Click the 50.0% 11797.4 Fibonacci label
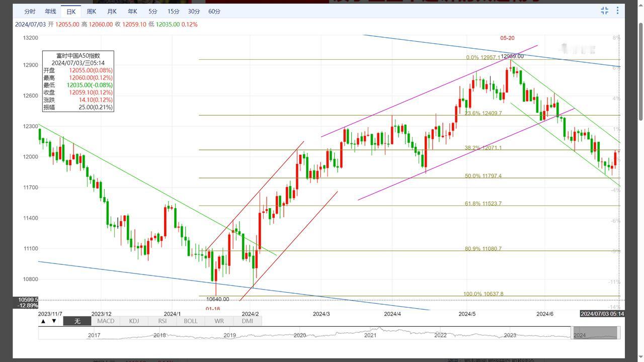Viewport: 644px width, 362px height. (483, 176)
